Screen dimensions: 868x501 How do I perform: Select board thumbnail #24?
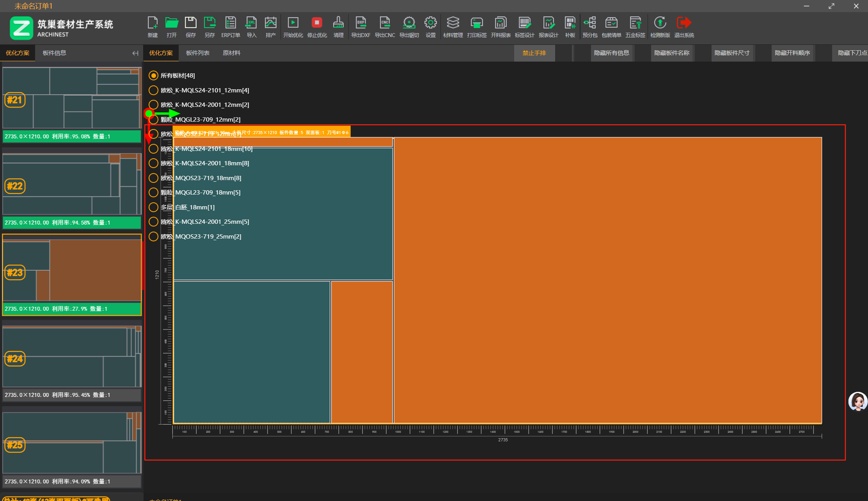[x=72, y=357]
